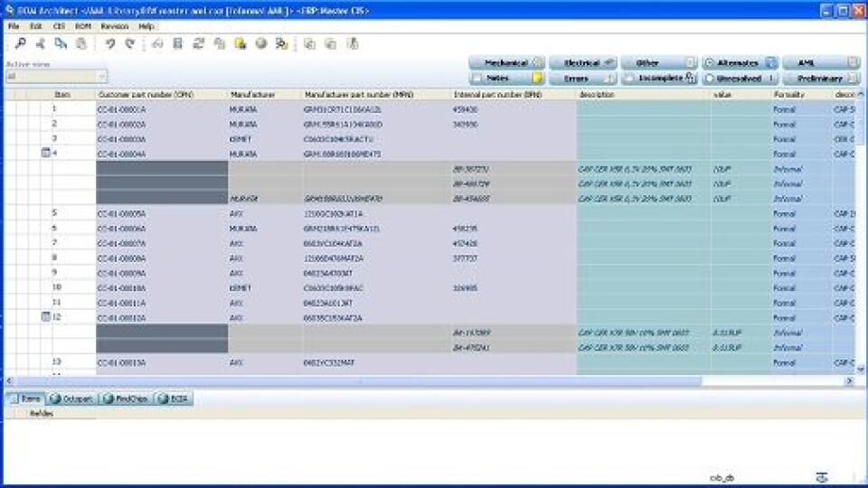Click the vertical scrollbar down arrow
This screenshot has width=868, height=488.
pos(861,369)
